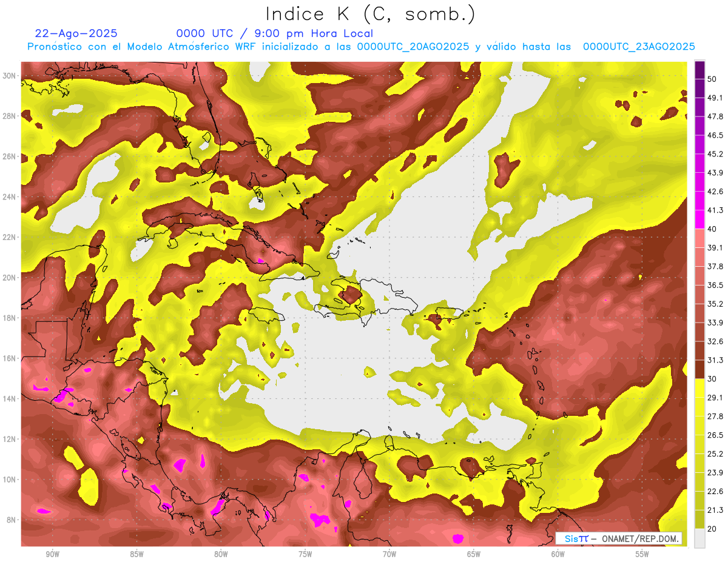Viewport: 728px width, 562px height.
Task: Click the salmon swatch between 39.1 and 40
Action: [x=699, y=238]
